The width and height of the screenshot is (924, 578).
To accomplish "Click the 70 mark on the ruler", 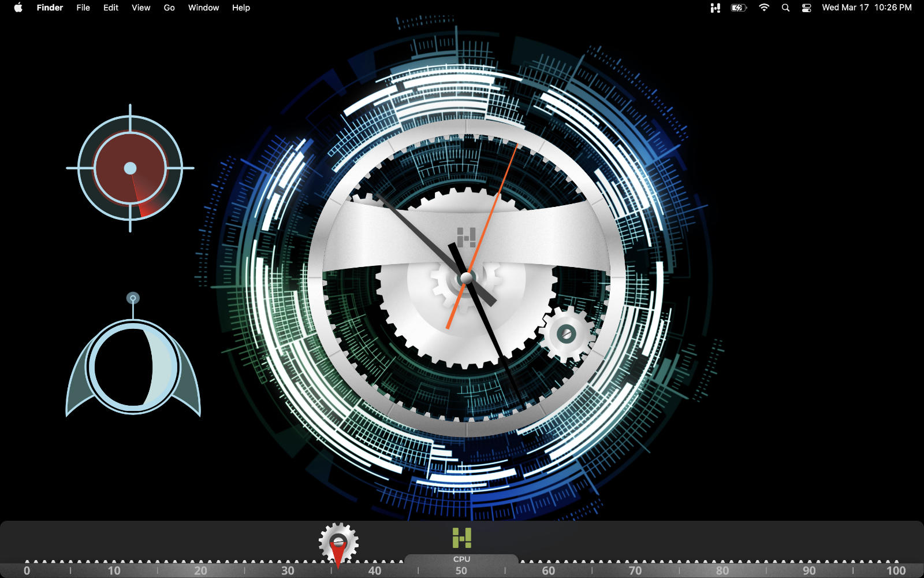I will coord(635,570).
